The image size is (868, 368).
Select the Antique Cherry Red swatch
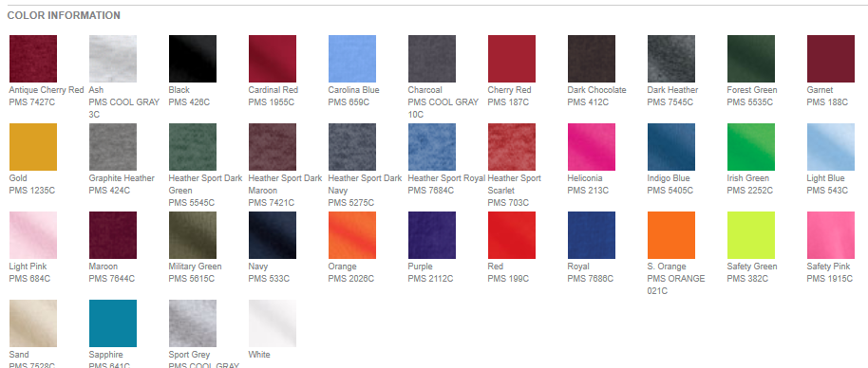33,59
